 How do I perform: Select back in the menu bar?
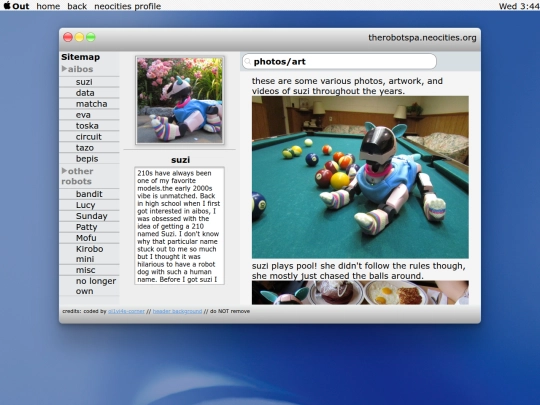[x=77, y=6]
